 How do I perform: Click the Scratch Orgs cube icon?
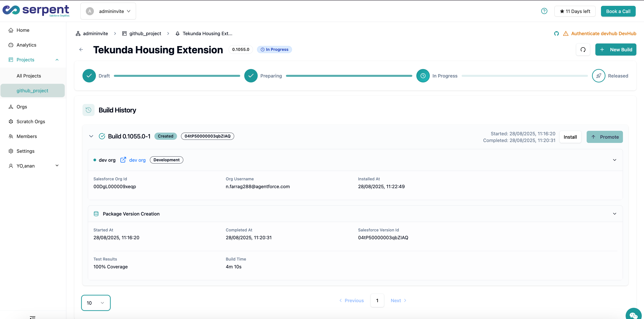click(11, 121)
